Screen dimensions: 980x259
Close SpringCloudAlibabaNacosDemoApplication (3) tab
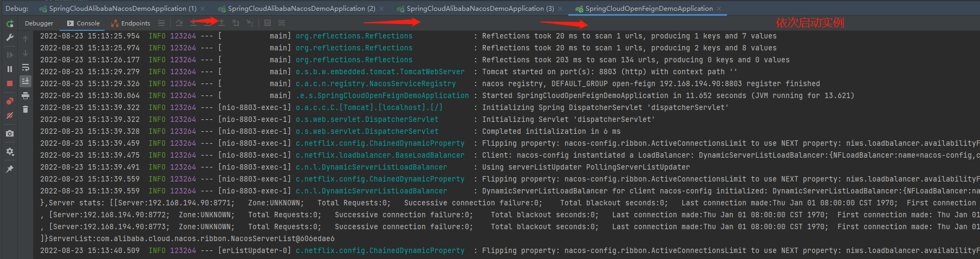(x=560, y=9)
